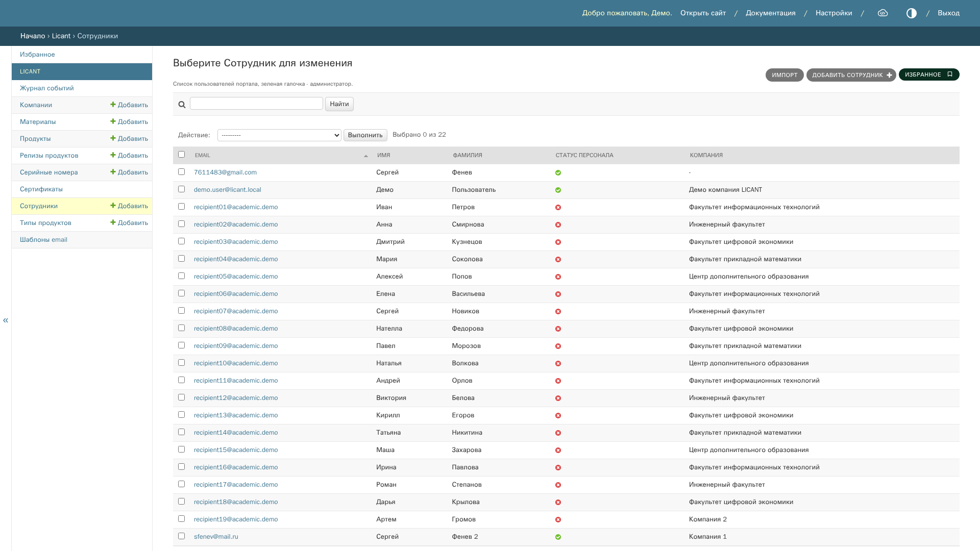Click plus icon in Серийные номера row
Image resolution: width=980 pixels, height=551 pixels.
pyautogui.click(x=113, y=172)
